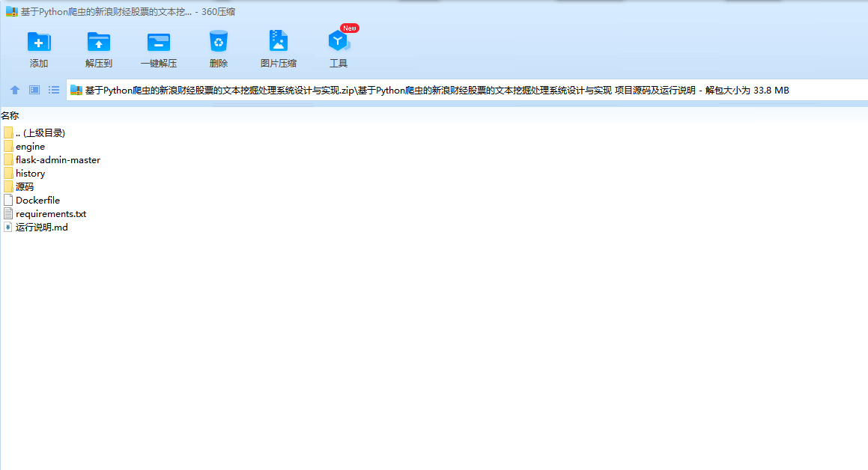Screen dimensions: 868x470
Task: Click the history folder icon
Action: click(8, 173)
